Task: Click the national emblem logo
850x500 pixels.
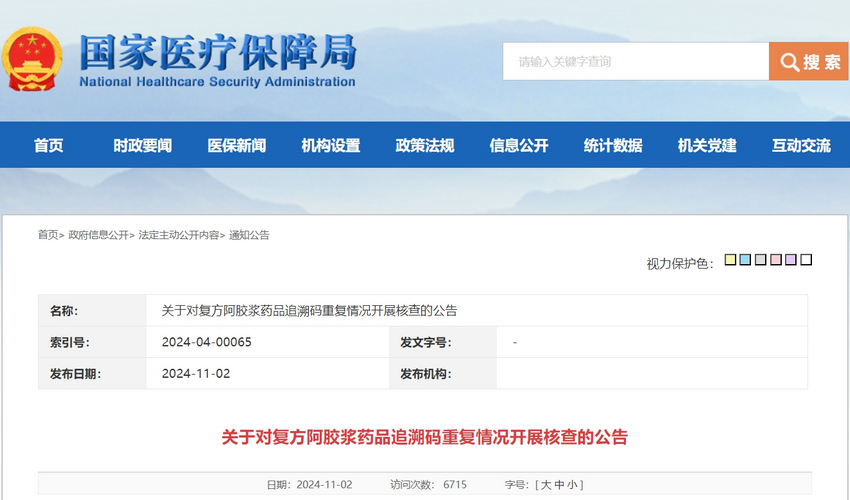Action: point(31,59)
